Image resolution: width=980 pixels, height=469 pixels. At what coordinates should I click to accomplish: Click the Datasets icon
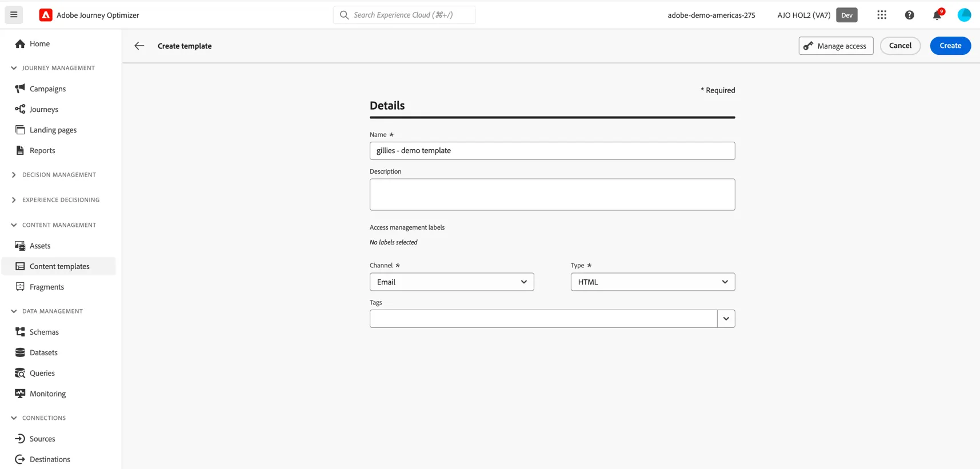(20, 352)
